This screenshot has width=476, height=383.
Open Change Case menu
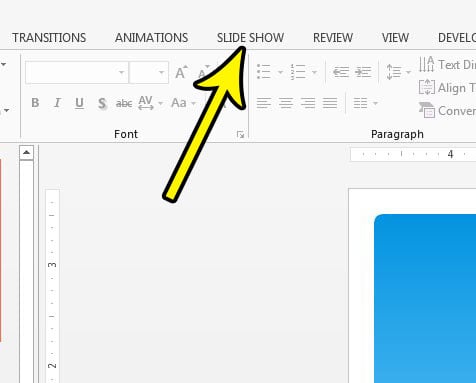click(x=179, y=103)
